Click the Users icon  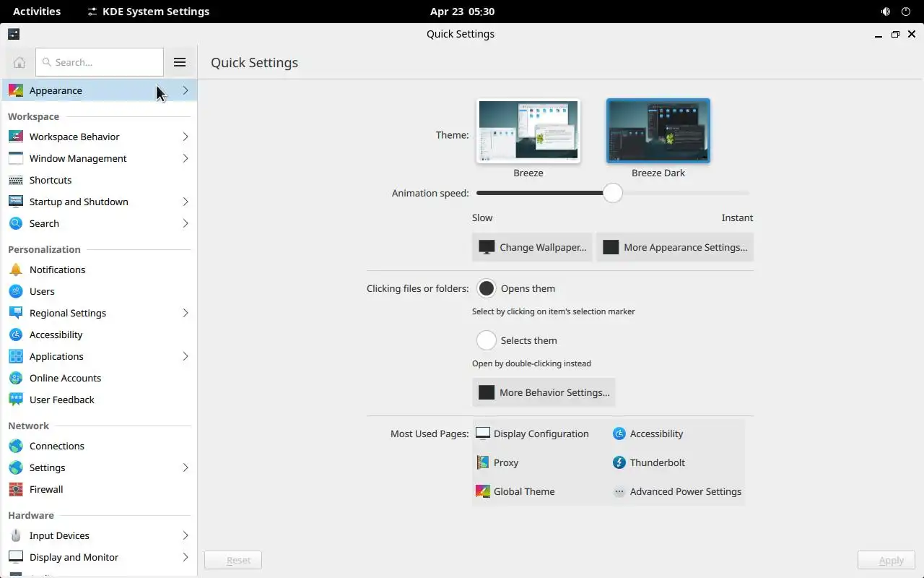16,291
